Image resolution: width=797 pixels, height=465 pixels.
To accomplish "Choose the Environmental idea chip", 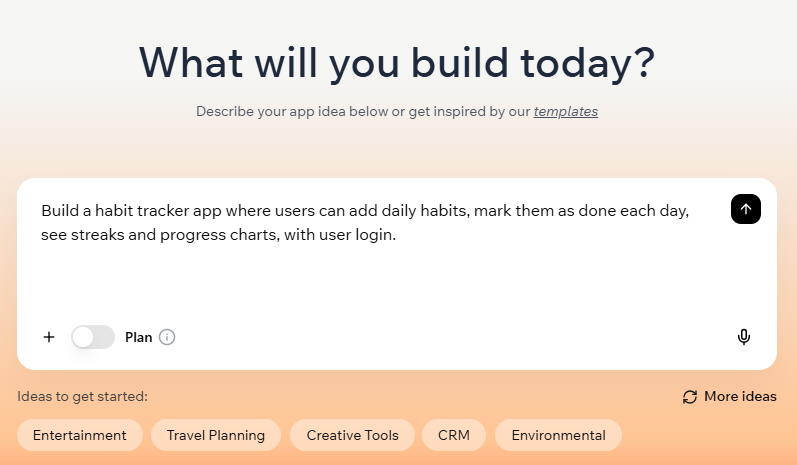I will [558, 435].
